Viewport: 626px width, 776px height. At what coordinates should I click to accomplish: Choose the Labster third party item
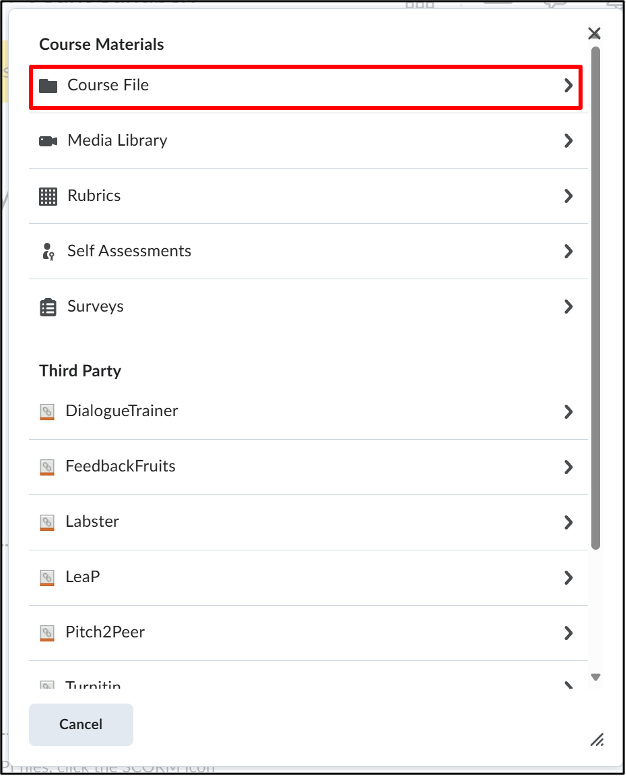click(x=308, y=522)
